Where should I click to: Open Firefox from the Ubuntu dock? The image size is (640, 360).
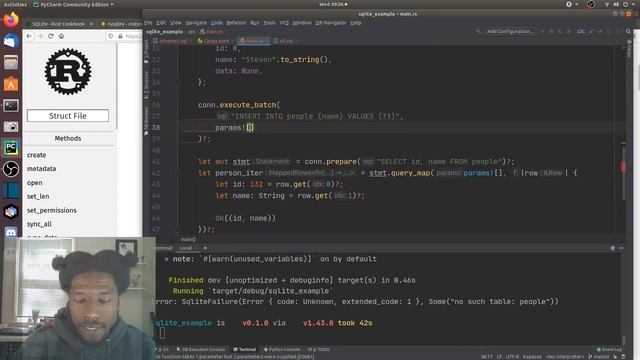pos(11,20)
